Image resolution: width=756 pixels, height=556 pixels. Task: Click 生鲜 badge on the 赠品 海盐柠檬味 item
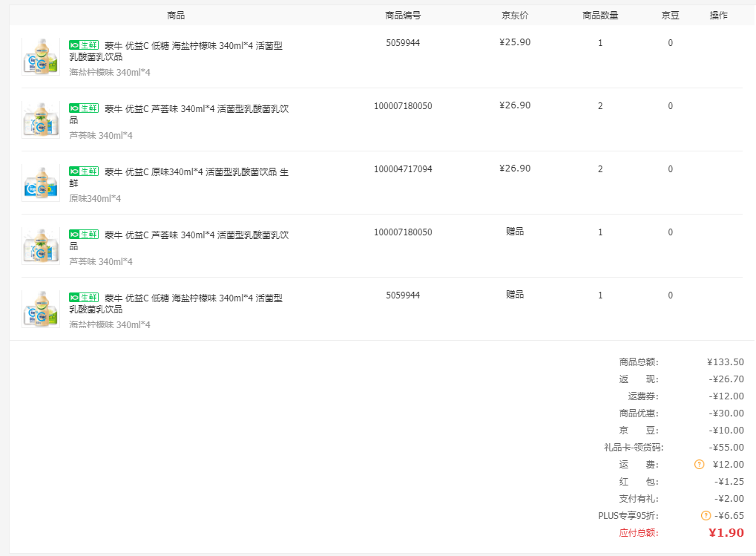point(84,298)
